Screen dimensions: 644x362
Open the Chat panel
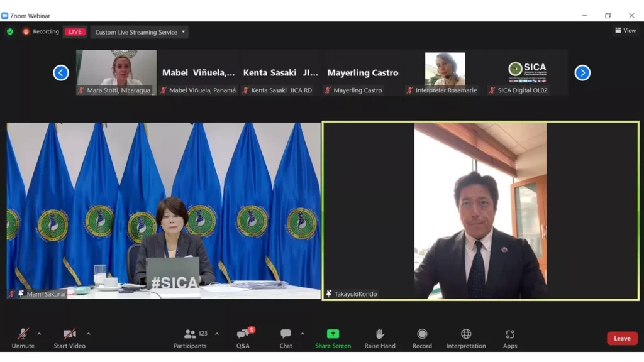point(286,338)
